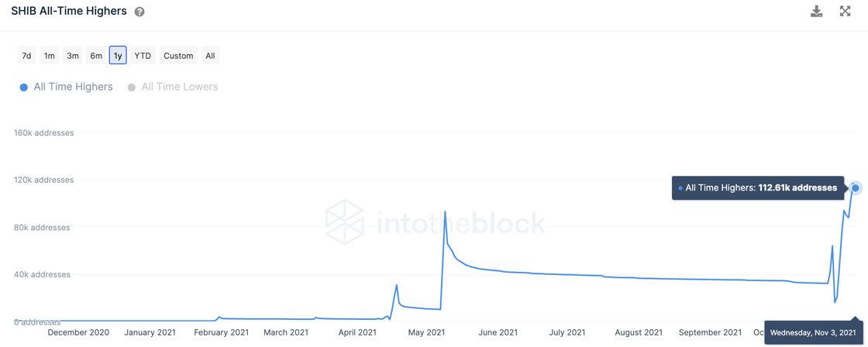Click the 112.61k addresses tooltip
Screen dimensions: 868x347
coord(758,187)
